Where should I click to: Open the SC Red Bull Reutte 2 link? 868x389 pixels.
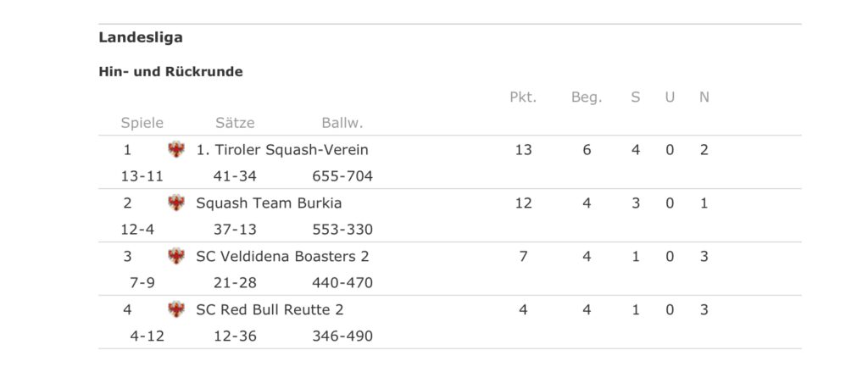pyautogui.click(x=270, y=310)
